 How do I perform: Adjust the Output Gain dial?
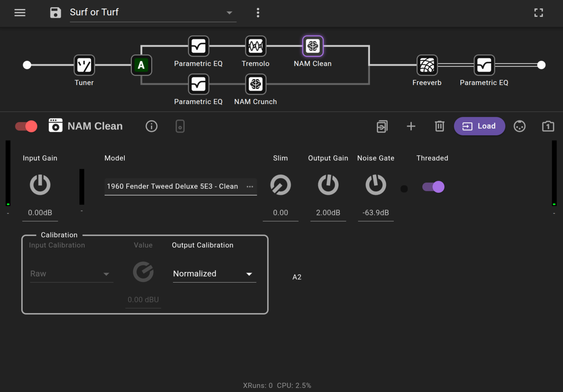(x=328, y=185)
